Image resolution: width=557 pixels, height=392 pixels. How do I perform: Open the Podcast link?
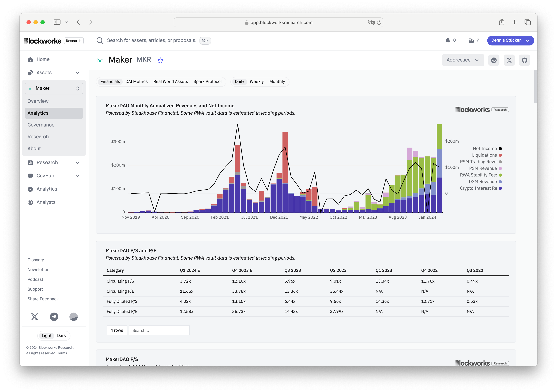tap(35, 279)
